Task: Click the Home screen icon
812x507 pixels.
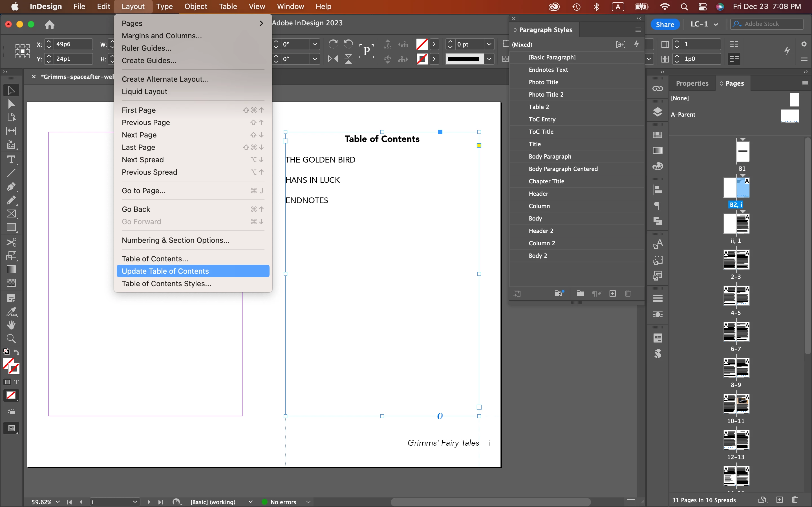Action: [x=49, y=25]
